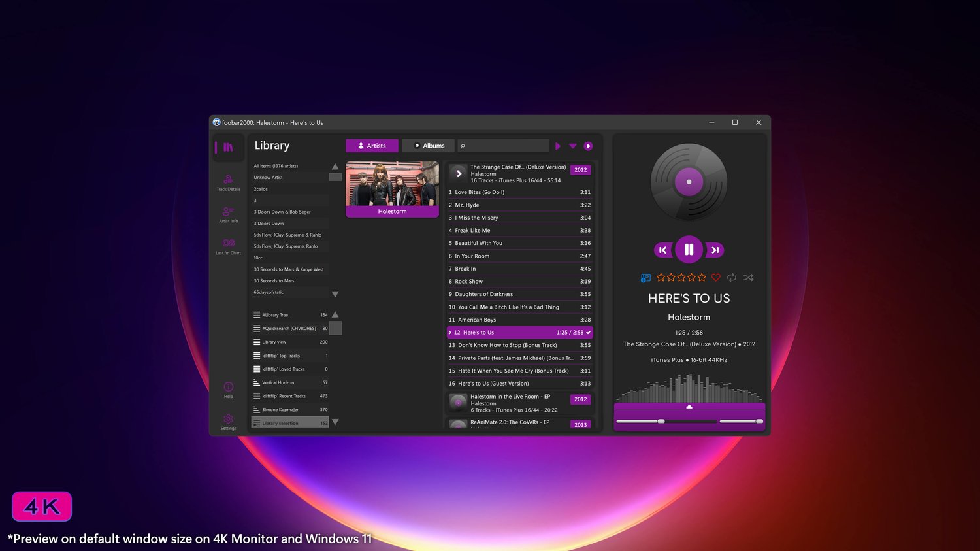This screenshot has width=980, height=551.
Task: Click the seekbar position handle
Action: tap(661, 422)
